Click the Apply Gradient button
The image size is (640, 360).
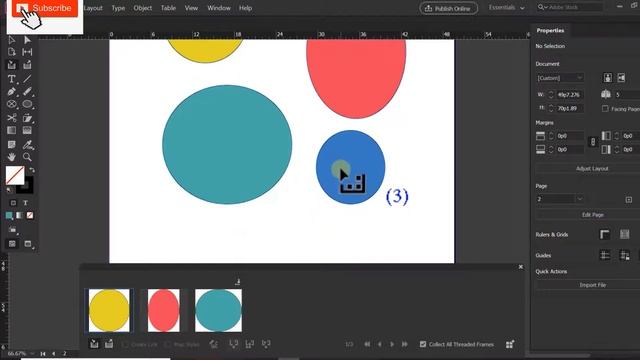click(19, 216)
